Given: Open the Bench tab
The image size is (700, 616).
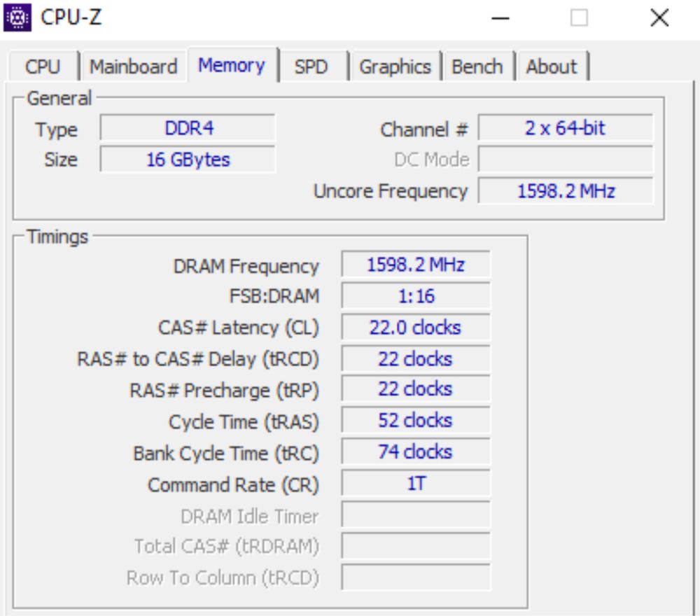Looking at the screenshot, I should 477,66.
